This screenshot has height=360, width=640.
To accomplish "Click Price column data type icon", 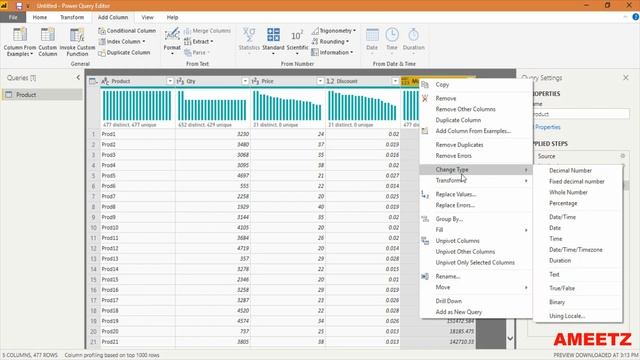I will (x=256, y=81).
